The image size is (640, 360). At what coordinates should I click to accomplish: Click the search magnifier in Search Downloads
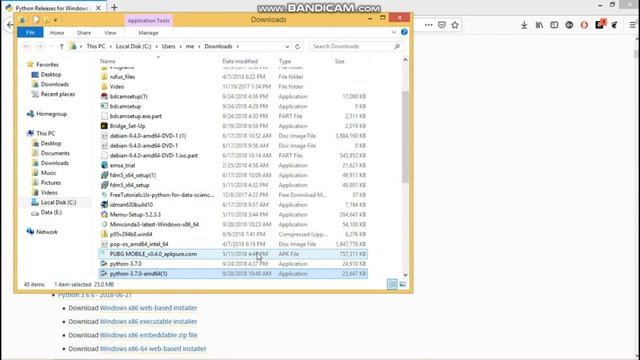(x=397, y=47)
